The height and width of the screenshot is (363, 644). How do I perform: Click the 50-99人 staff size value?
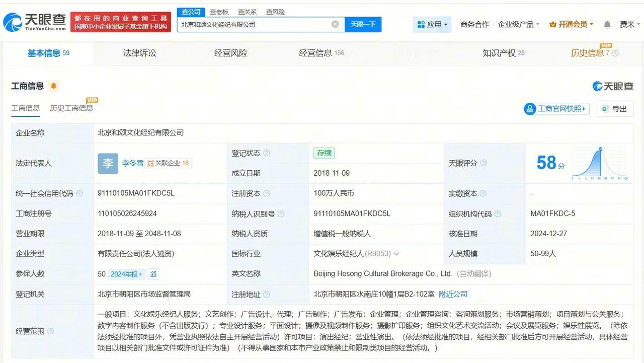[543, 254]
